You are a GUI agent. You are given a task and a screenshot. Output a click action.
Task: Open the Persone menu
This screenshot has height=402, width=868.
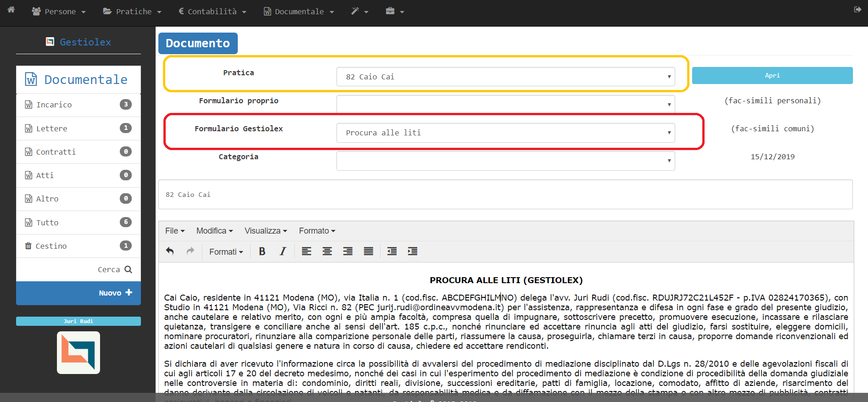tap(58, 11)
